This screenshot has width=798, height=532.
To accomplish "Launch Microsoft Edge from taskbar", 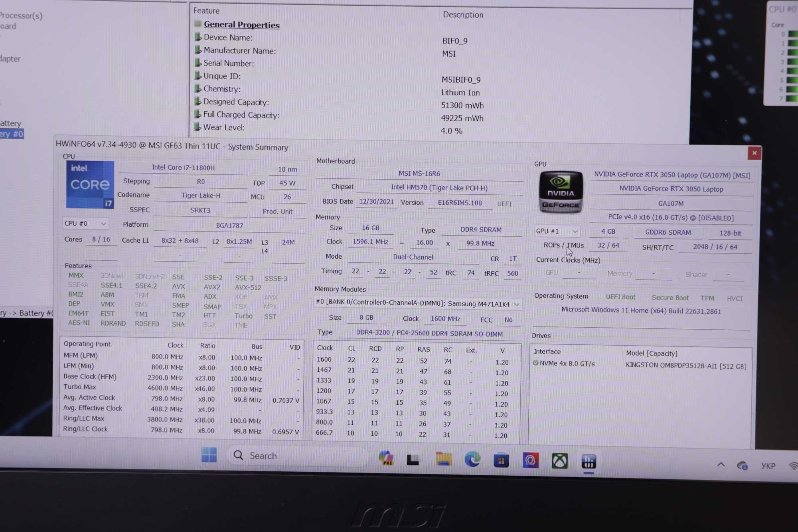I will tap(472, 460).
